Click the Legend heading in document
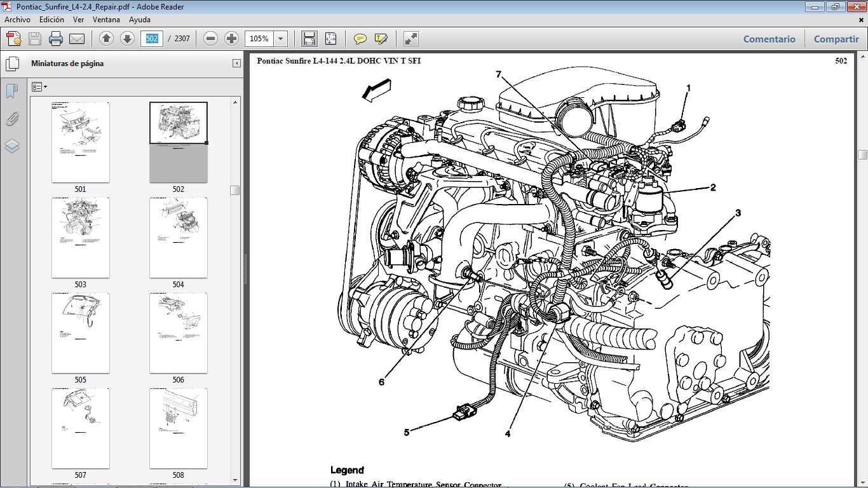Viewport: 868px width, 488px height. coord(347,470)
